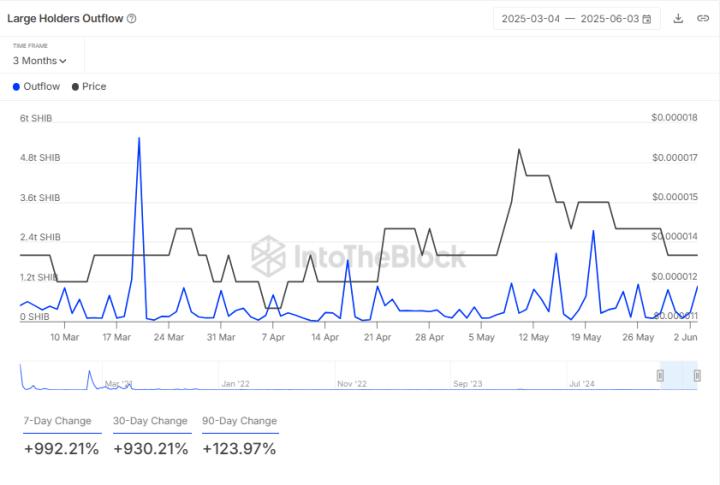Edit the start date 2025-03-04

(531, 19)
